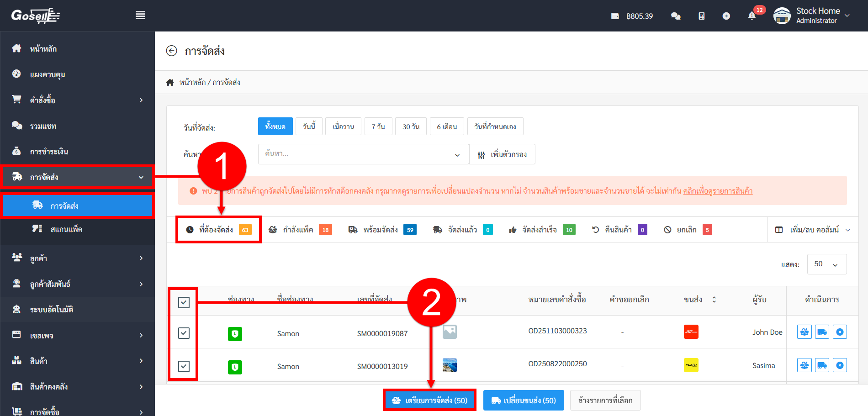
Task: Expand the คำสั่งซื้อ sidebar menu
Action: coord(78,100)
